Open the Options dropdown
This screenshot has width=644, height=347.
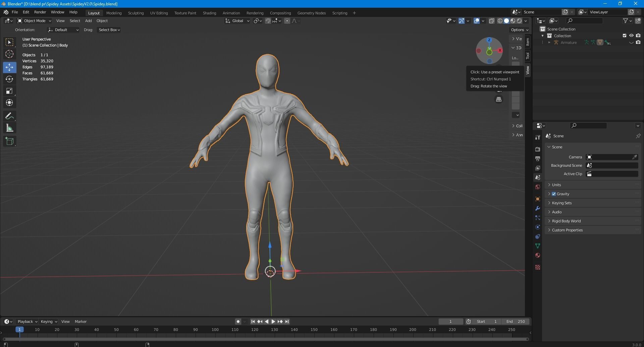tap(520, 30)
